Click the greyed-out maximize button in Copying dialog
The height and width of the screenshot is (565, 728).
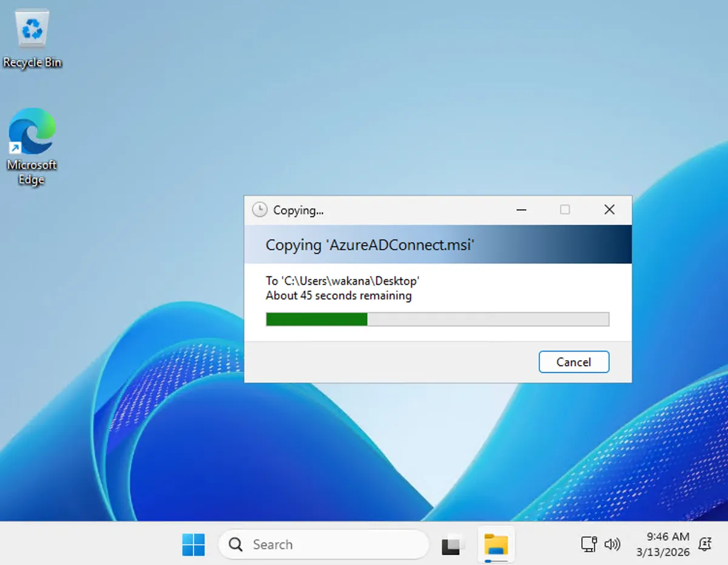(565, 210)
